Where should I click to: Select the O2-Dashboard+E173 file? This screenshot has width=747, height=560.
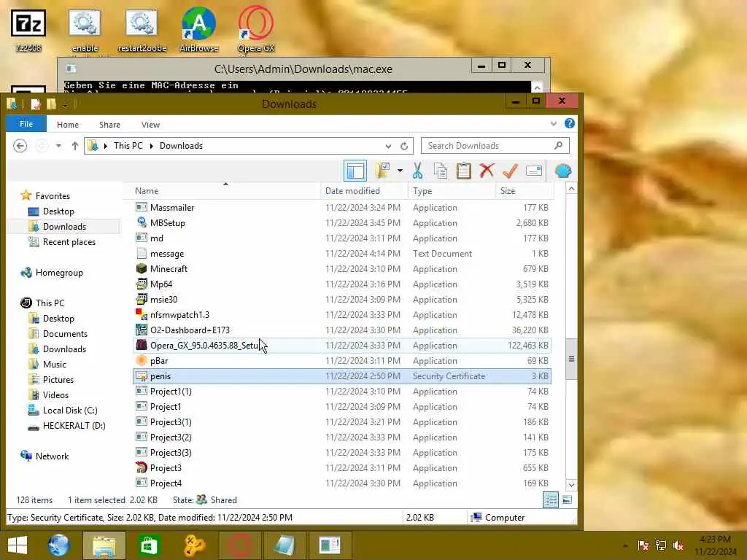click(342, 330)
